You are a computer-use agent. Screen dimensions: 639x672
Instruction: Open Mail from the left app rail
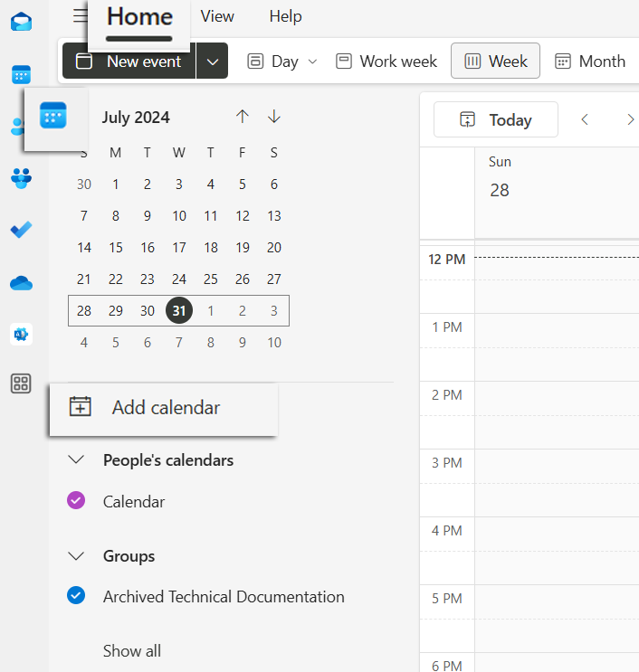pos(21,23)
